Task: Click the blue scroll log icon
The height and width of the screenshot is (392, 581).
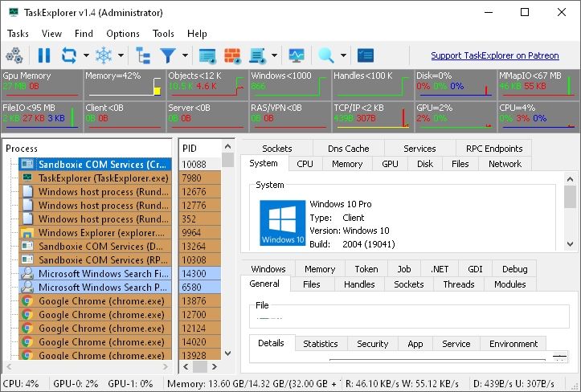Action: click(x=257, y=55)
